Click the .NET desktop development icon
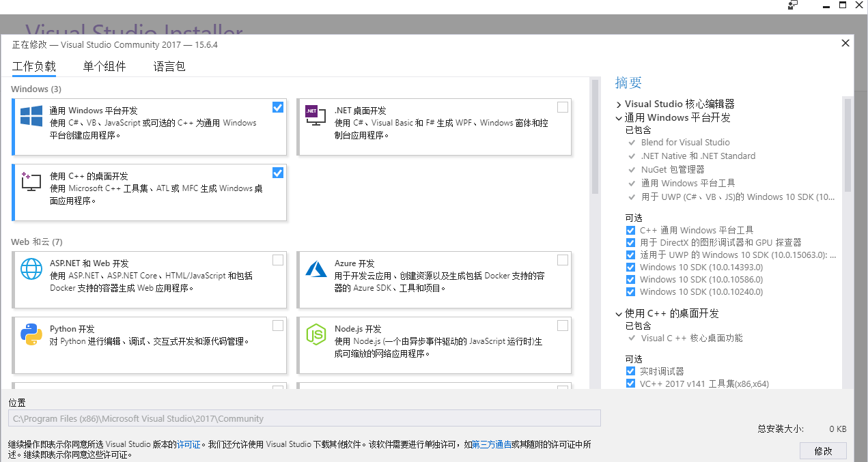Screen dimensions: 868x462 [x=315, y=116]
